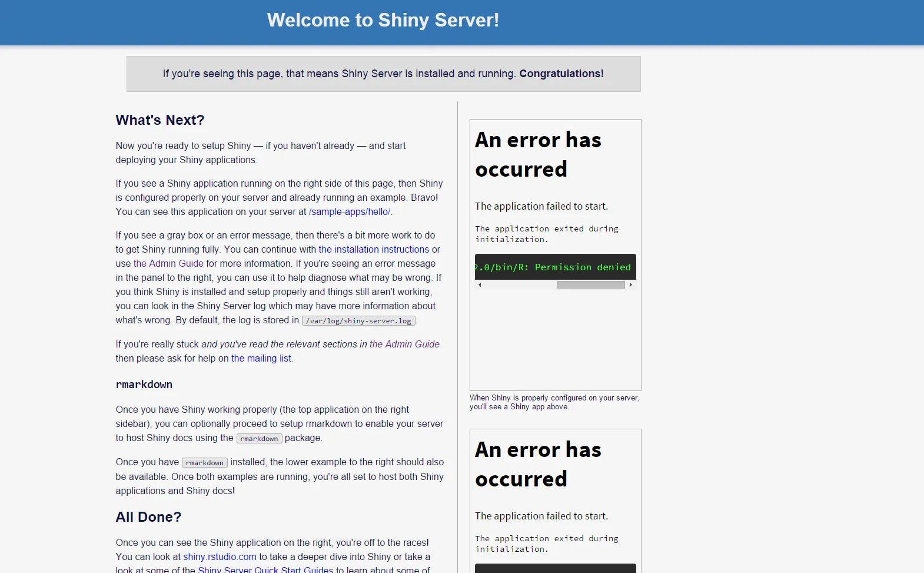
Task: Click the "What's Next?" heading
Action: [160, 120]
